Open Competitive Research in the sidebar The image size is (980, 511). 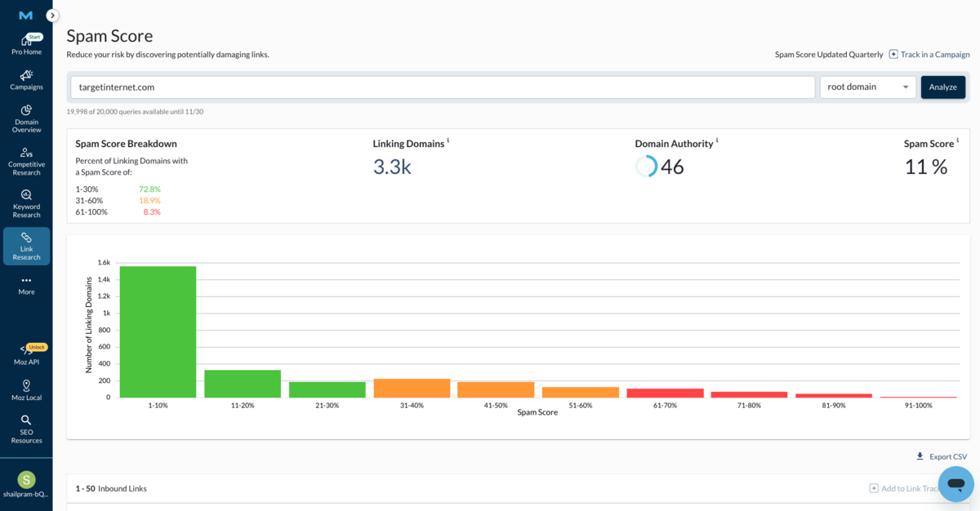[x=26, y=162]
